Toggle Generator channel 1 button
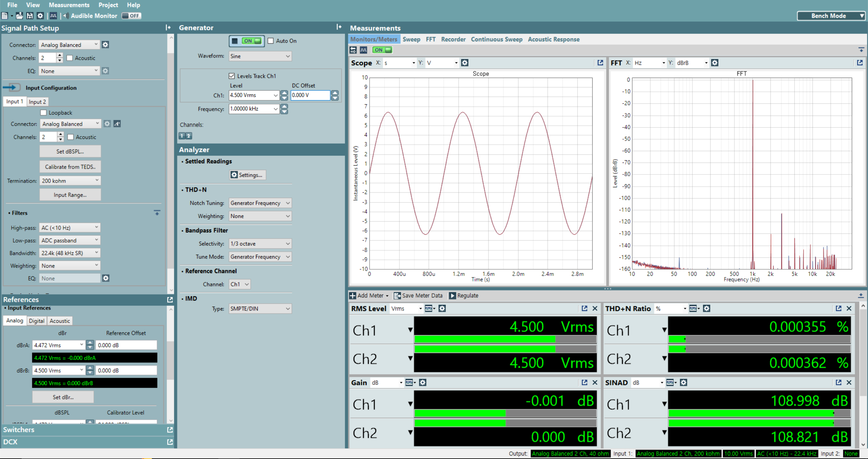 click(x=182, y=136)
